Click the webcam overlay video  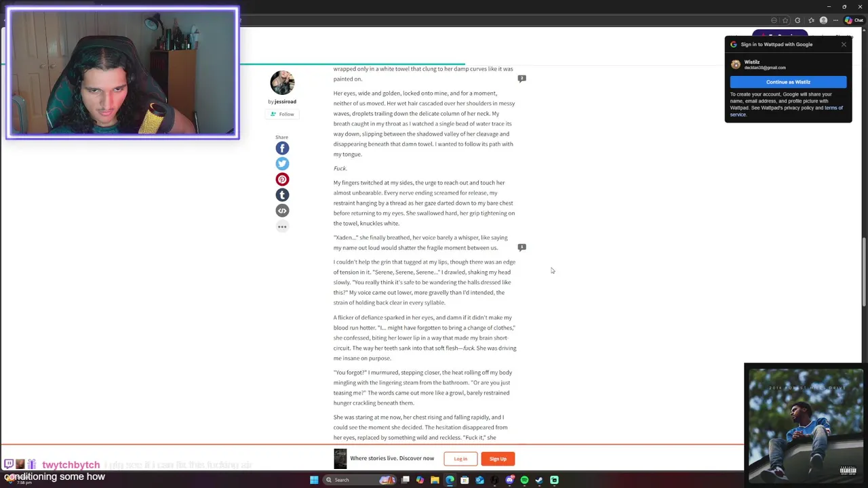(x=123, y=73)
